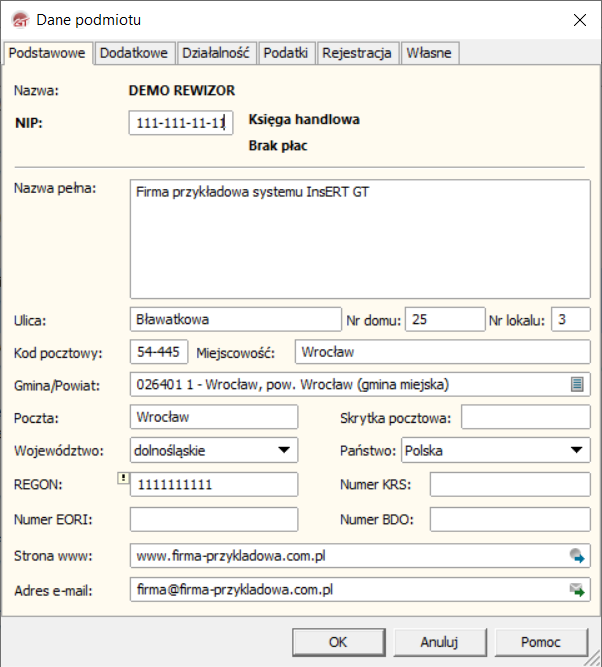Expand the Województwo dropdown
Viewport: 602px width, 667px height.
284,450
